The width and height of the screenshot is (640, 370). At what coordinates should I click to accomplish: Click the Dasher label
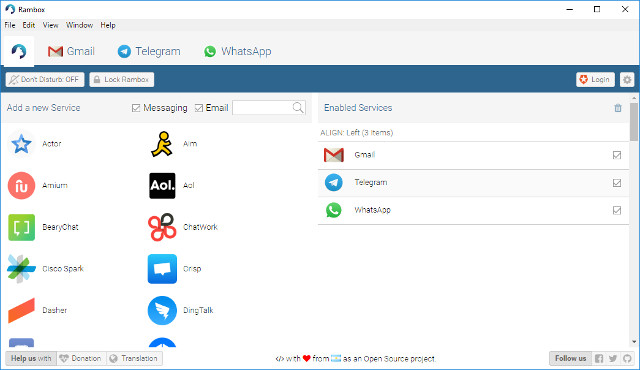(55, 310)
